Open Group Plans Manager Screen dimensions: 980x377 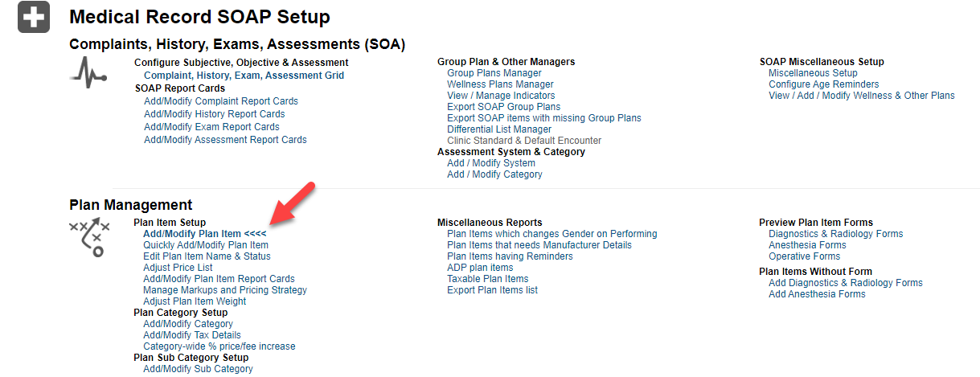pyautogui.click(x=494, y=73)
